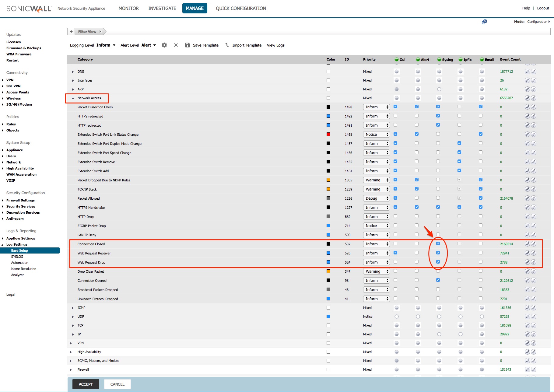Image resolution: width=554 pixels, height=392 pixels.
Task: Click the green status icon beside Email header
Action: pos(482,59)
